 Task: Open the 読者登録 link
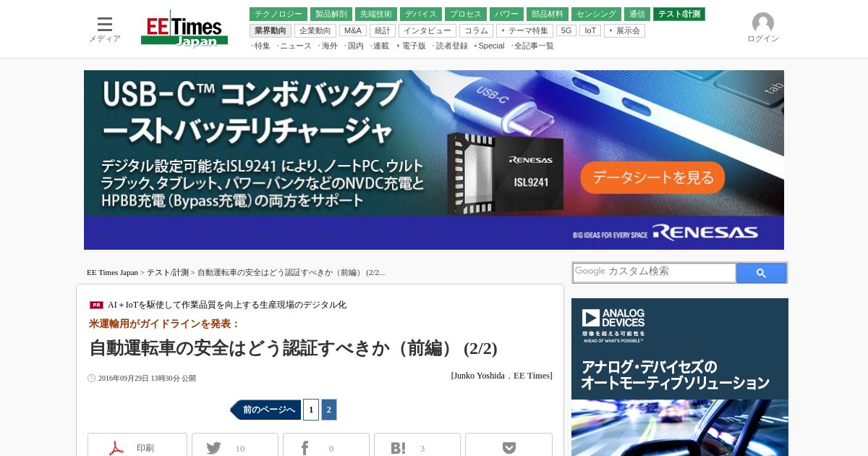pyautogui.click(x=451, y=46)
